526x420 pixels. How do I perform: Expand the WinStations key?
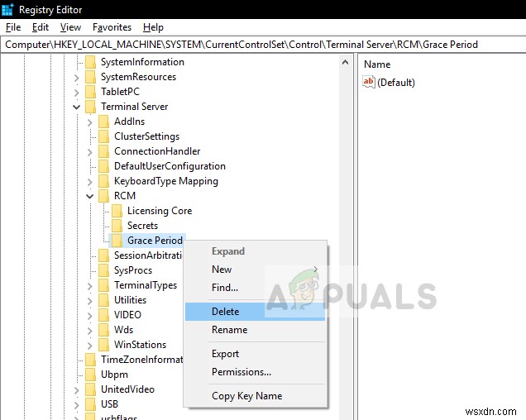click(x=89, y=346)
